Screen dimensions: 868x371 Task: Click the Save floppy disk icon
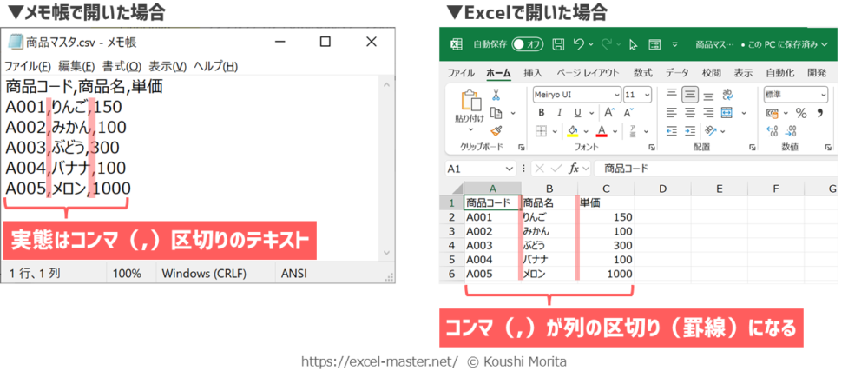point(558,44)
